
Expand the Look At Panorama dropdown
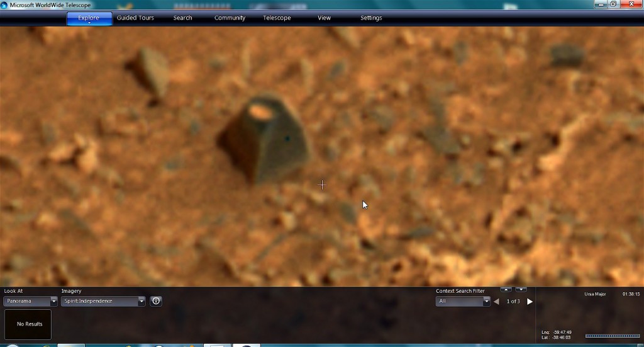(53, 302)
